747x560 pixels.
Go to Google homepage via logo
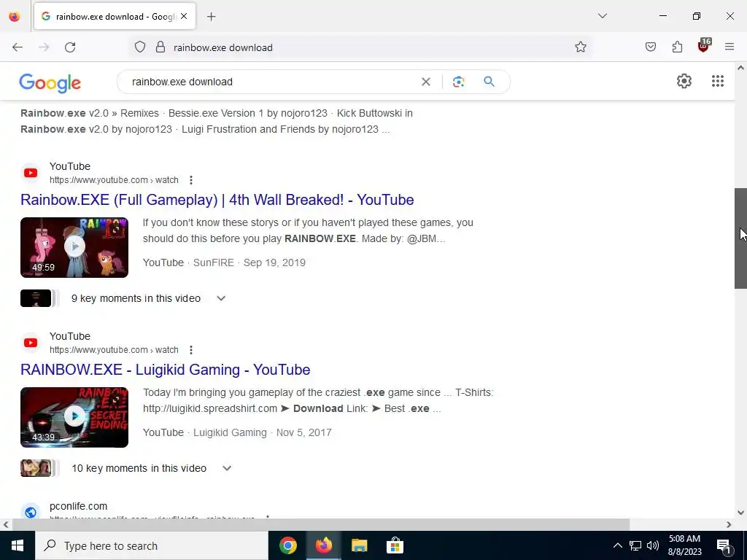click(x=50, y=83)
